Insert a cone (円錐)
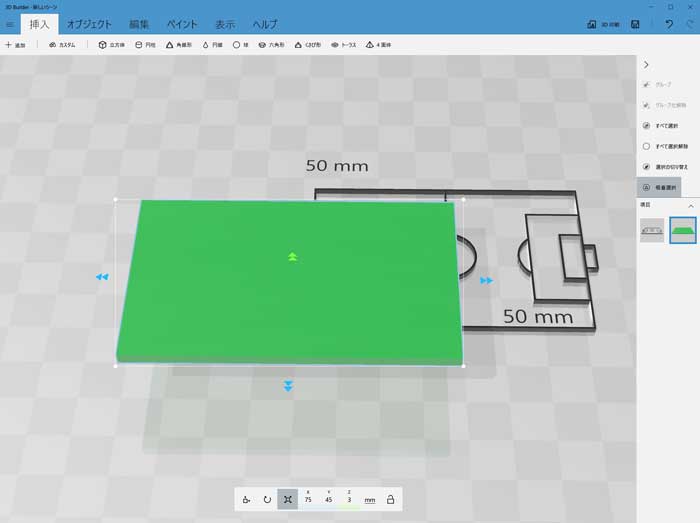The image size is (700, 523). point(212,45)
